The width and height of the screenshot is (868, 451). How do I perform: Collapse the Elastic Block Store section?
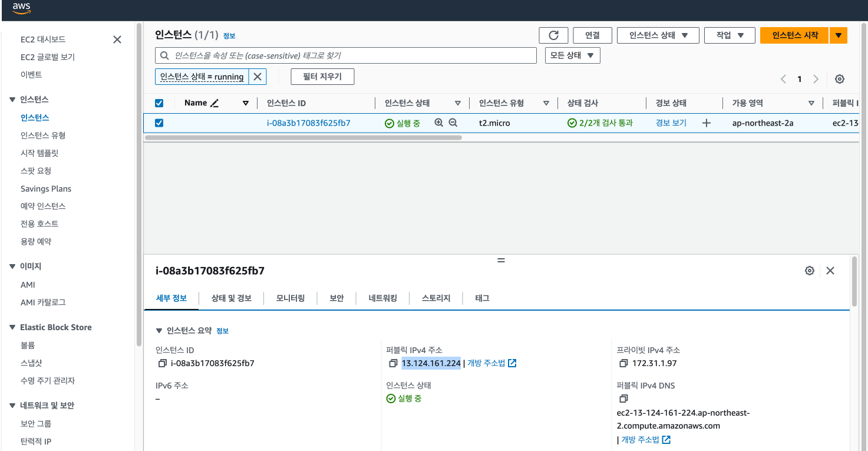12,327
